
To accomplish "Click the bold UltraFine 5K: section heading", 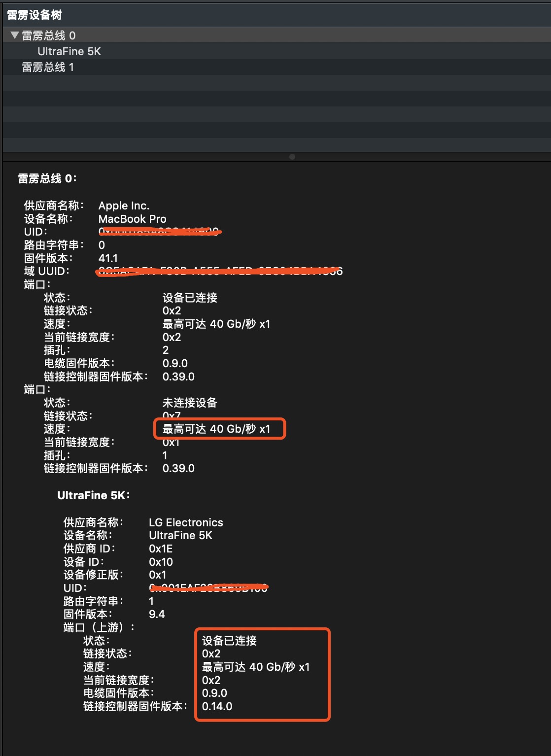I will click(94, 495).
